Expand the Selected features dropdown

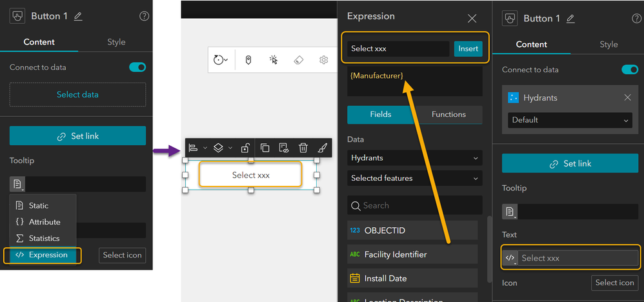click(414, 178)
